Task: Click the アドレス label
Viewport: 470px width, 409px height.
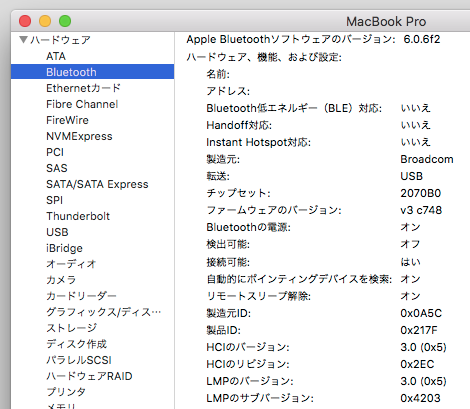Action: coord(228,91)
